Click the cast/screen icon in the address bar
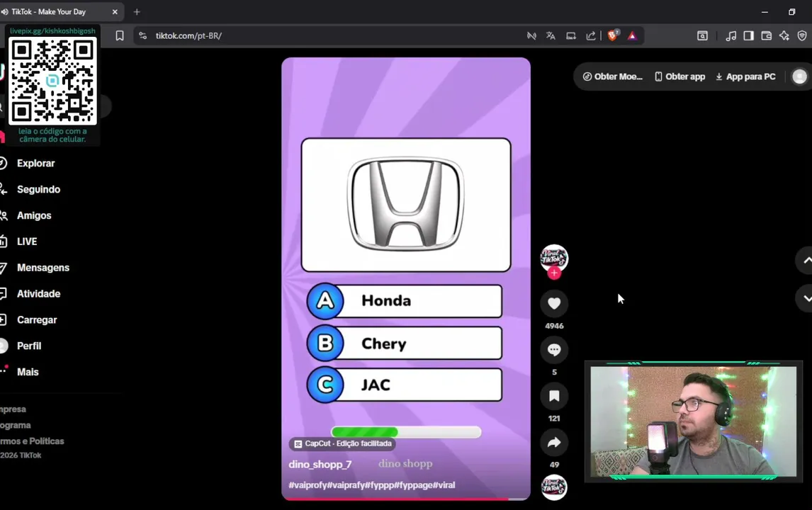812x510 pixels. point(570,35)
